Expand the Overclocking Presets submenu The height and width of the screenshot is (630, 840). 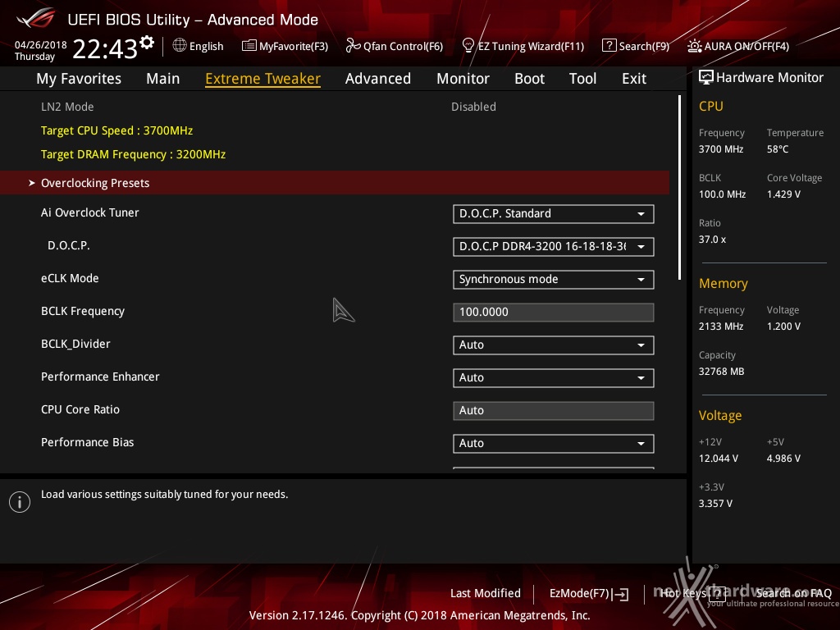tap(335, 183)
